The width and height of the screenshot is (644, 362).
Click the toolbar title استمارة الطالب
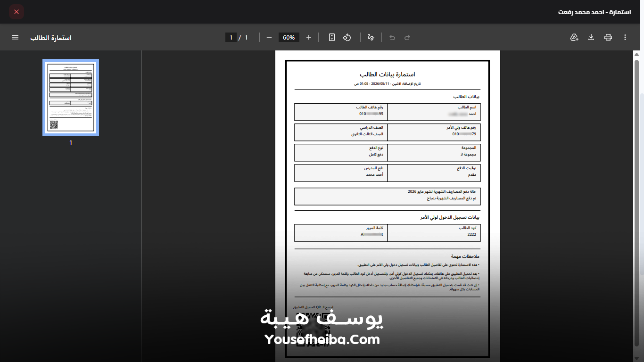[x=51, y=37]
